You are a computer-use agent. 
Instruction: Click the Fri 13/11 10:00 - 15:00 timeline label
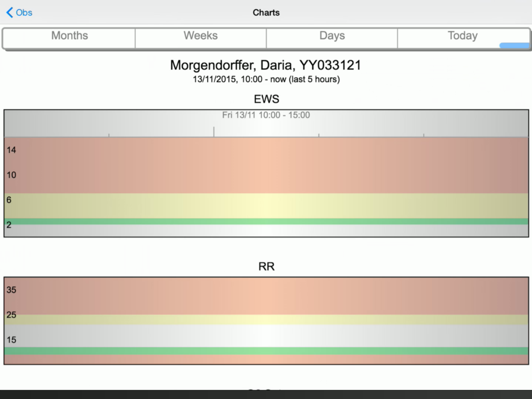(x=266, y=115)
